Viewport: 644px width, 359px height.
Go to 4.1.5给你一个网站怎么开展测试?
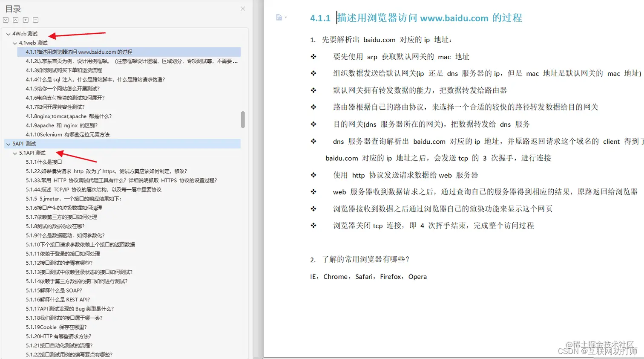click(x=63, y=89)
